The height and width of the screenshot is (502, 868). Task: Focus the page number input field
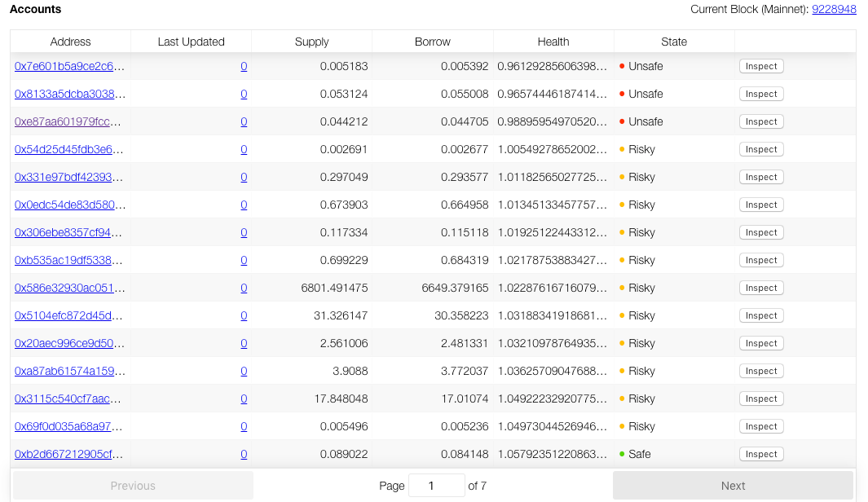[436, 486]
